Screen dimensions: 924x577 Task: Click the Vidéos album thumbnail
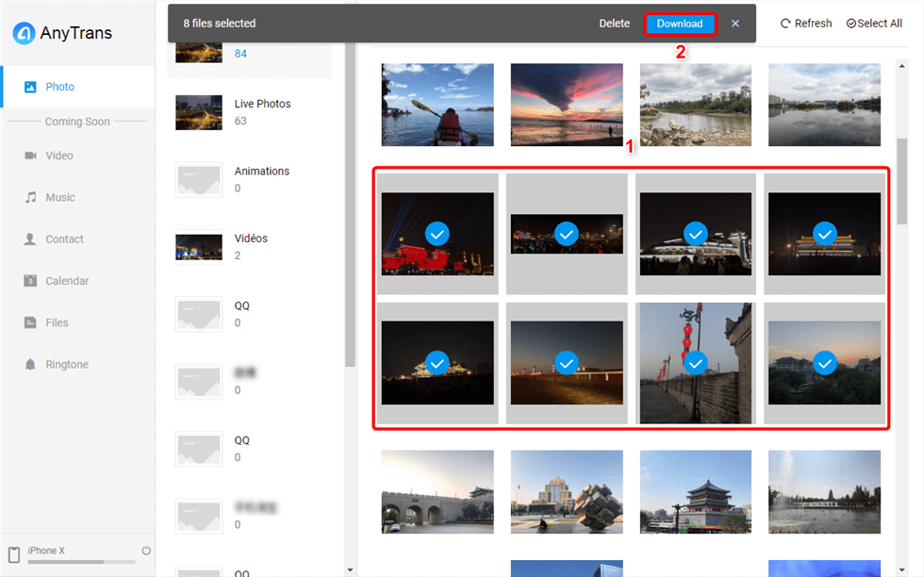[x=199, y=247]
